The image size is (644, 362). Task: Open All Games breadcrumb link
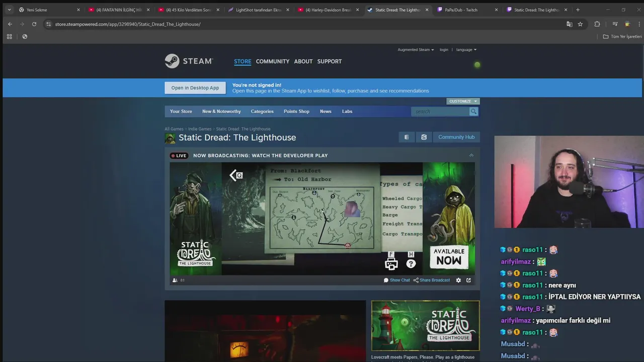coord(174,129)
